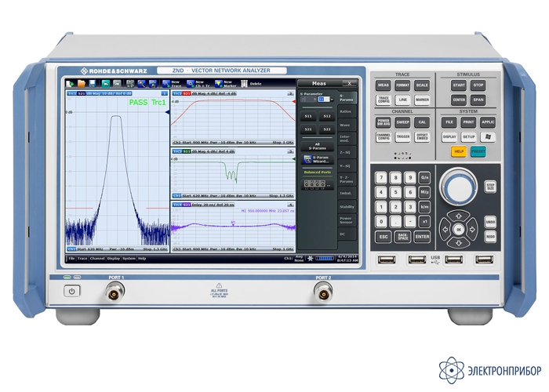Click the star icon in status bar

pos(310,258)
